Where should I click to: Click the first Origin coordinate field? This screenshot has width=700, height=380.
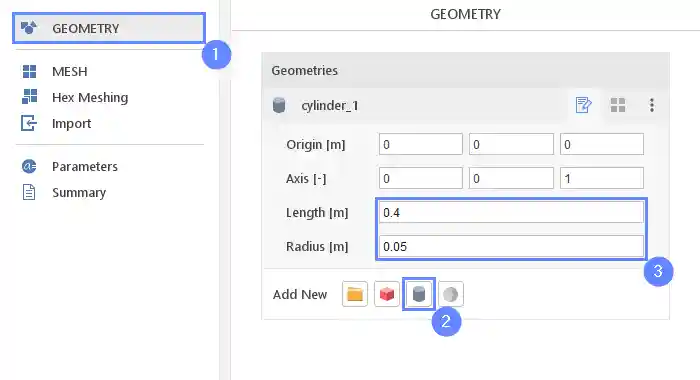[x=421, y=144]
